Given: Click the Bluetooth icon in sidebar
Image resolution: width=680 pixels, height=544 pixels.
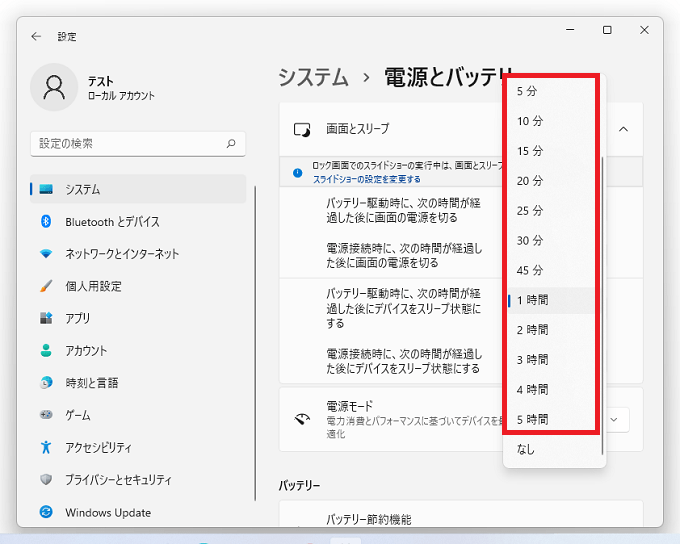Looking at the screenshot, I should pos(46,221).
